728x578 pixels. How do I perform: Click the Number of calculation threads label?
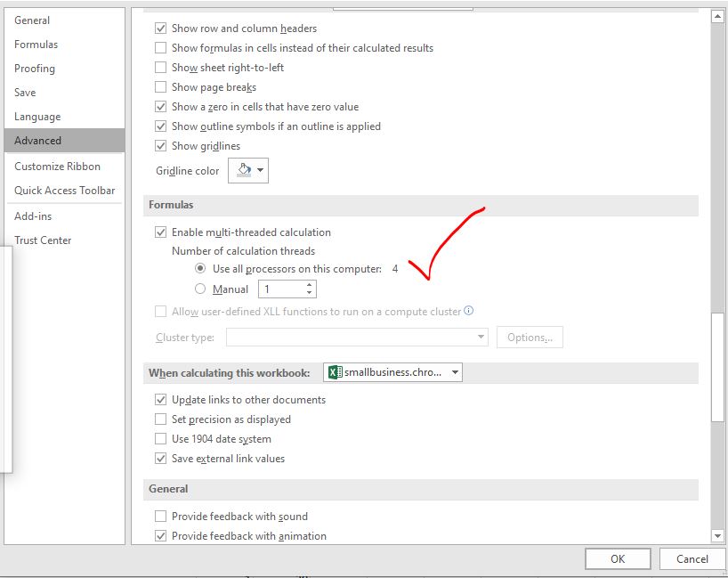243,251
